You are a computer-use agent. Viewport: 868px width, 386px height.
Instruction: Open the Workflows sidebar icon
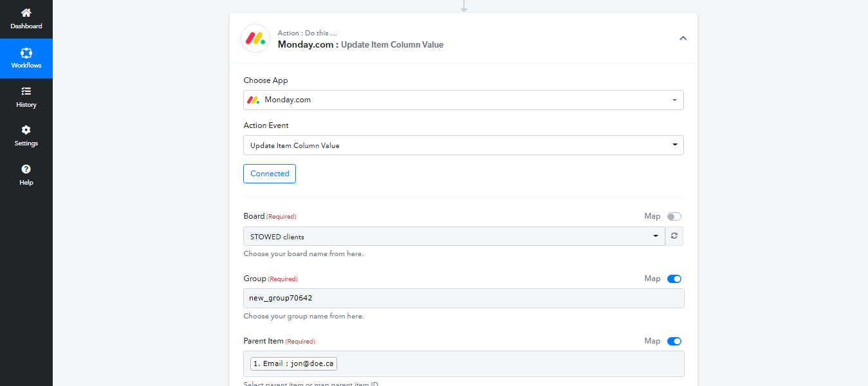(x=26, y=53)
